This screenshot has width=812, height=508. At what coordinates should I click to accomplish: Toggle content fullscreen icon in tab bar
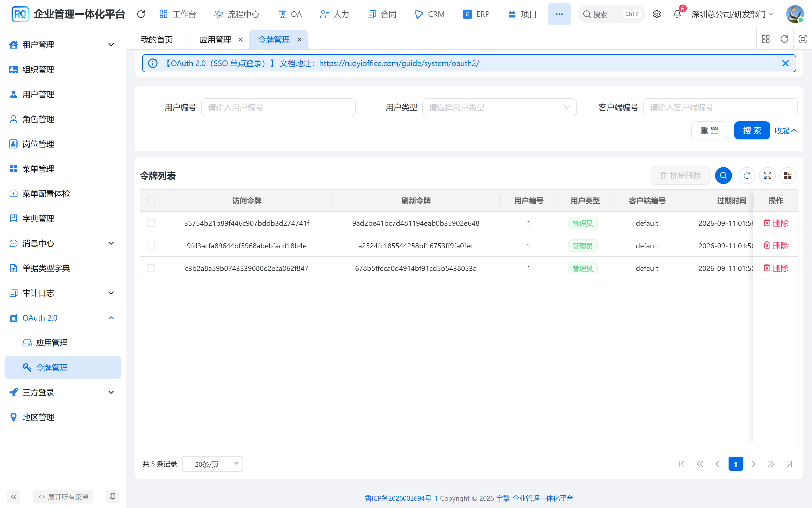pyautogui.click(x=803, y=39)
